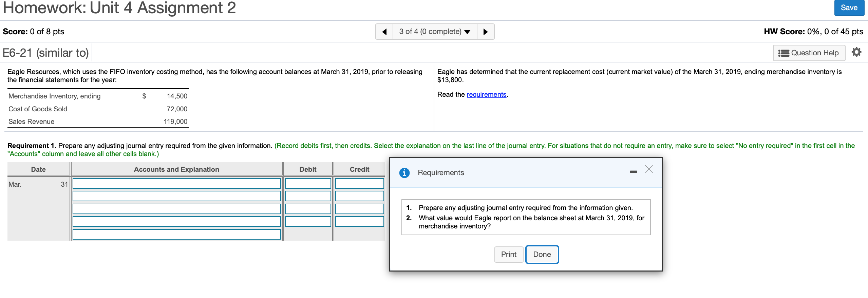Click second row Debit field

[x=308, y=196]
